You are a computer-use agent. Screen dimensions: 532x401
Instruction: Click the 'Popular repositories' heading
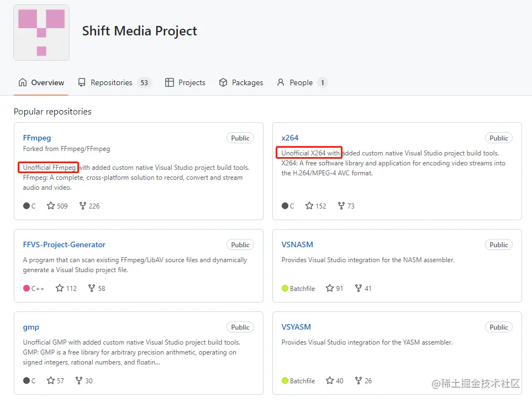click(52, 112)
